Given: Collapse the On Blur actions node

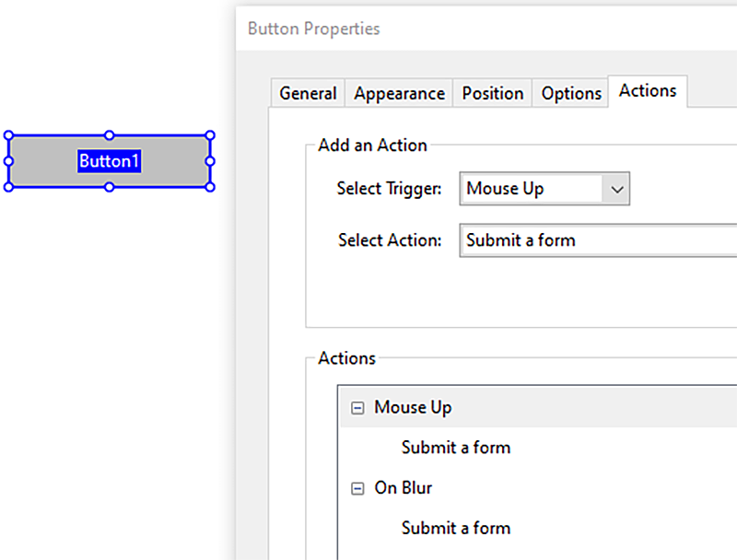Looking at the screenshot, I should tap(358, 489).
